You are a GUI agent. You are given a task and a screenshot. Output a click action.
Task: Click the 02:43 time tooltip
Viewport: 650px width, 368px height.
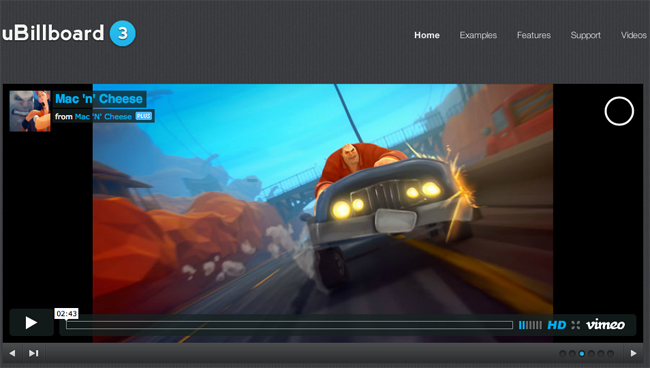coord(66,313)
